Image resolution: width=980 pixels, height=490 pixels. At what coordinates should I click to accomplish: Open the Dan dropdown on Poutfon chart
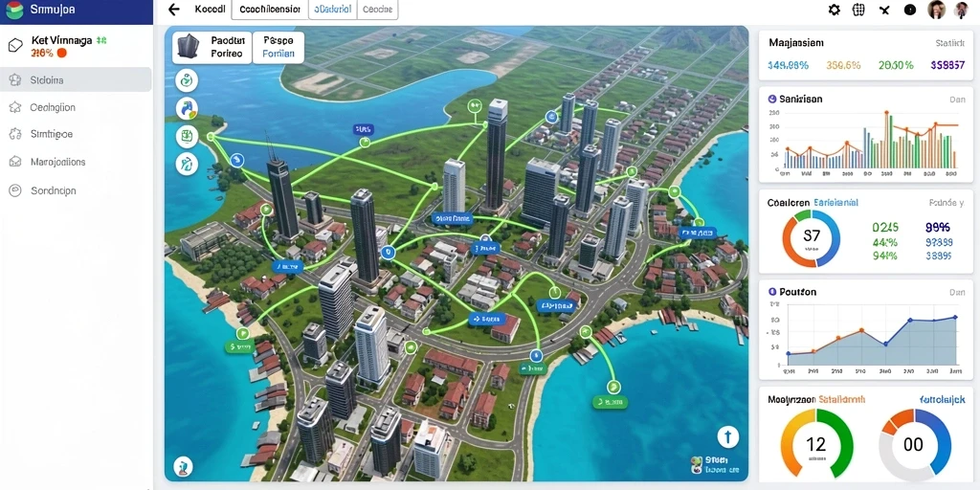pyautogui.click(x=957, y=292)
